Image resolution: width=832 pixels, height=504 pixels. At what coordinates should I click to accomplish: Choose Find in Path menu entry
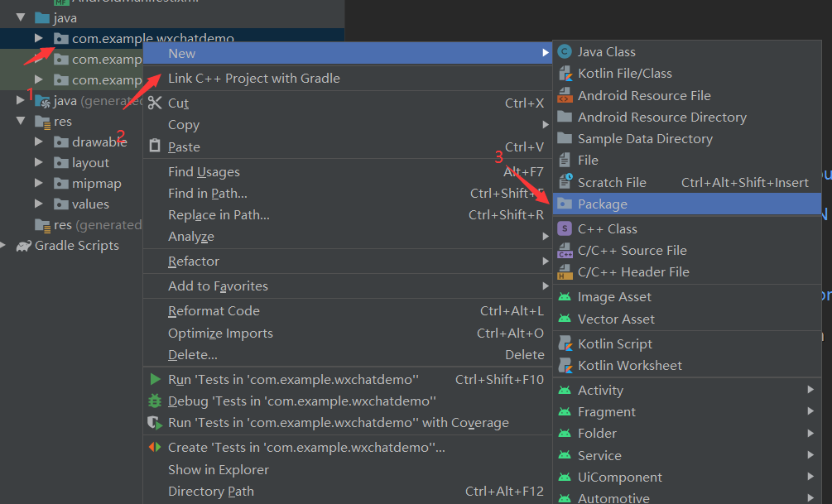tap(348, 193)
